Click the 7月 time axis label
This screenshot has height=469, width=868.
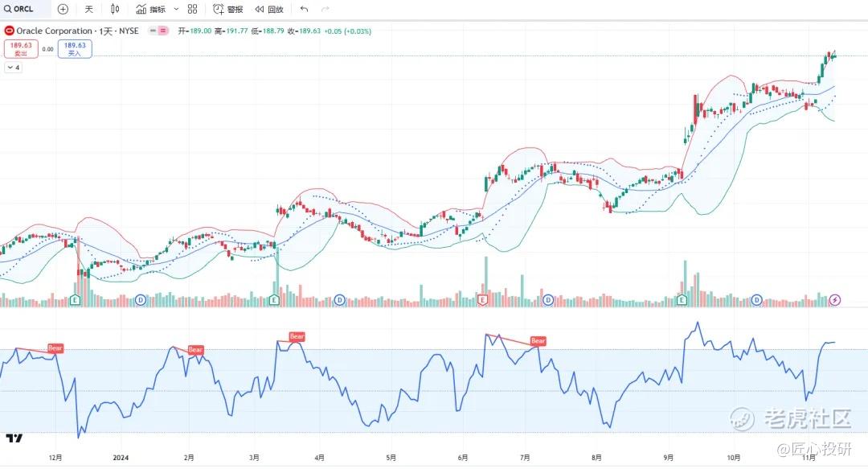pos(525,458)
